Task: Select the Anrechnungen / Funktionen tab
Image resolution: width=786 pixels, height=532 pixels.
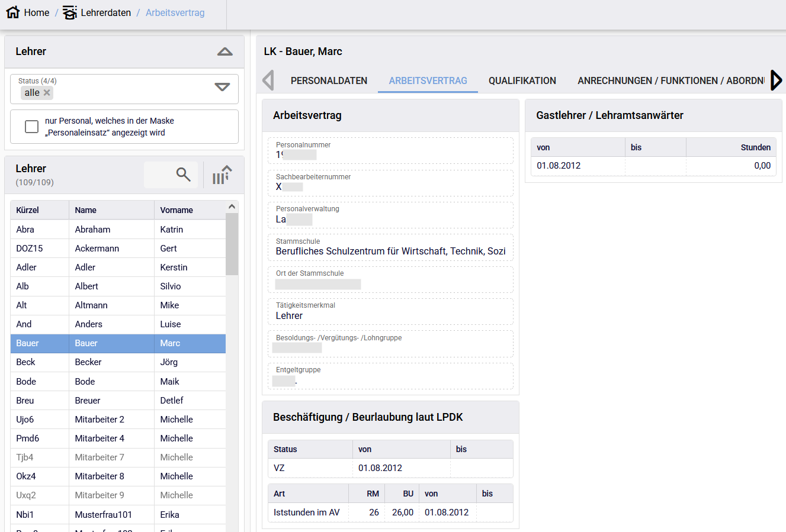Action: (670, 80)
